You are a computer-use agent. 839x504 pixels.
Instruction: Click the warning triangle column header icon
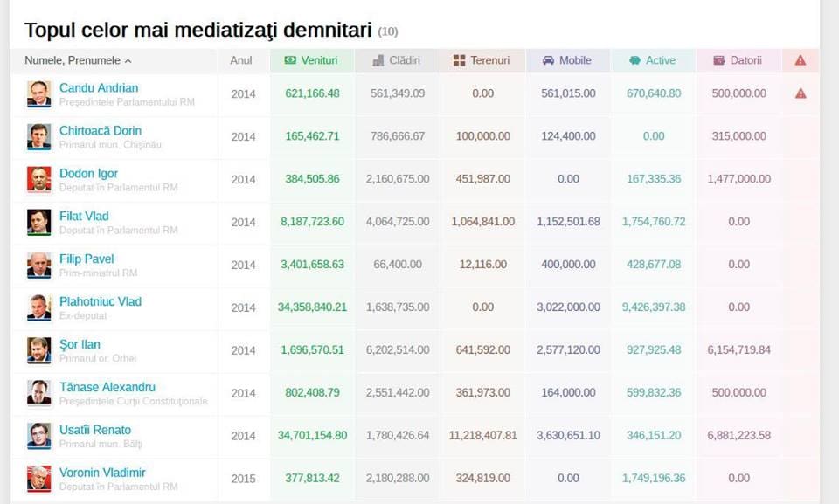pyautogui.click(x=801, y=60)
